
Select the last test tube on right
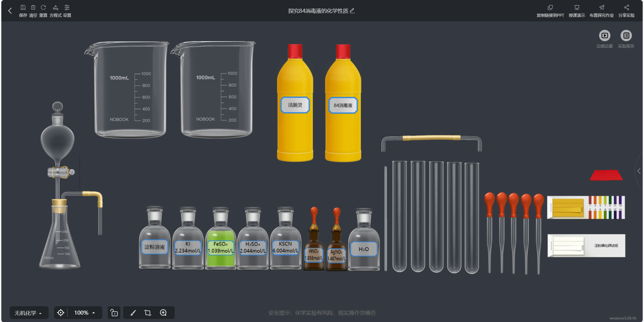click(472, 218)
